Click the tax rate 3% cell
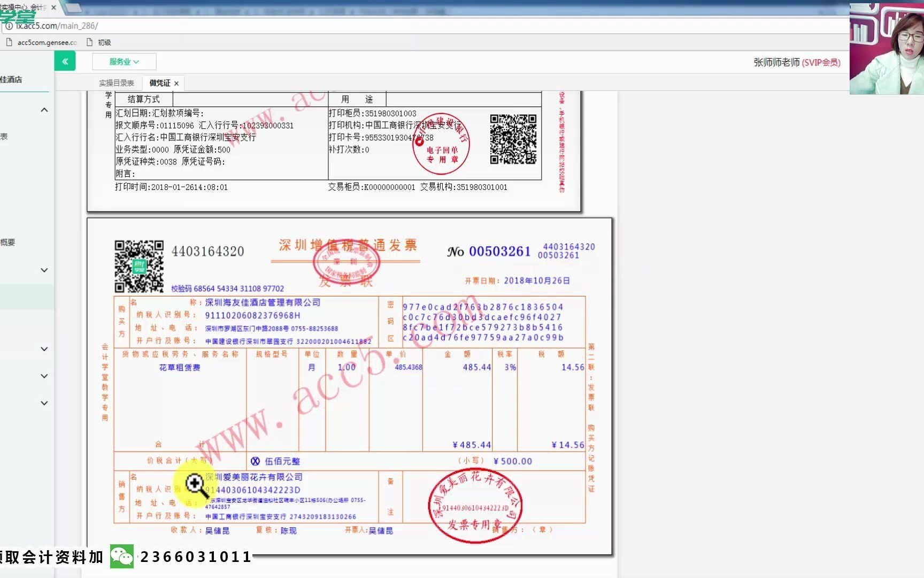This screenshot has width=924, height=578. coord(510,367)
